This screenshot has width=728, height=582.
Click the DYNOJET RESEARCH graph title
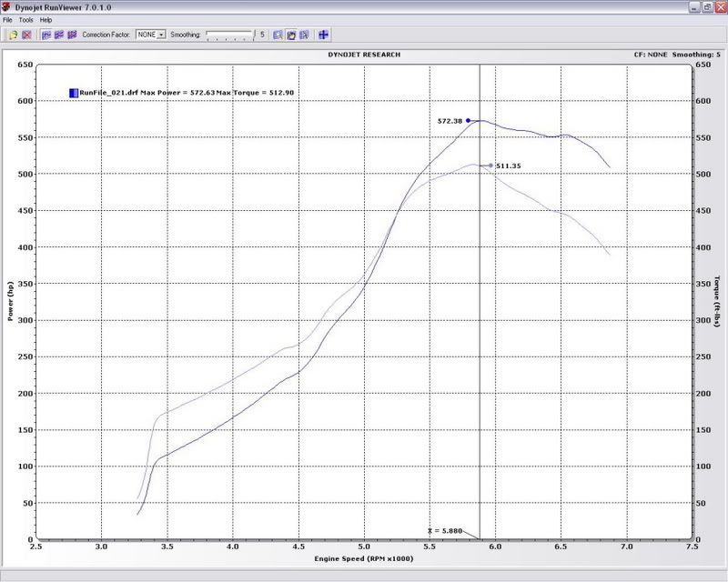pyautogui.click(x=364, y=55)
